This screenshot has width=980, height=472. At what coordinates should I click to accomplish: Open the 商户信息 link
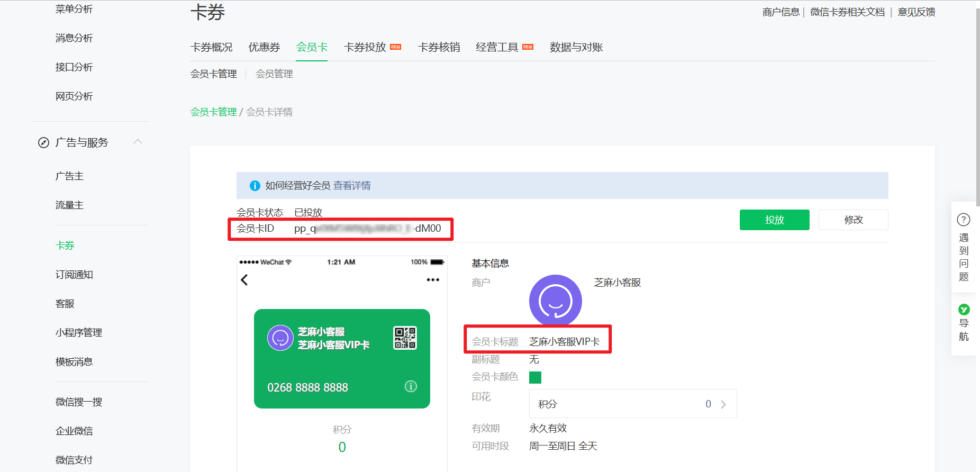[781, 12]
